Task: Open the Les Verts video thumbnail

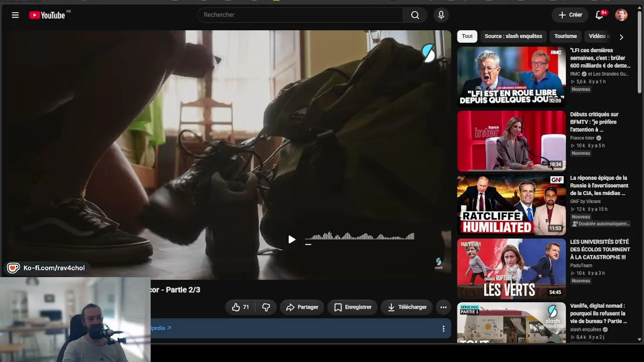Action: 511,268
